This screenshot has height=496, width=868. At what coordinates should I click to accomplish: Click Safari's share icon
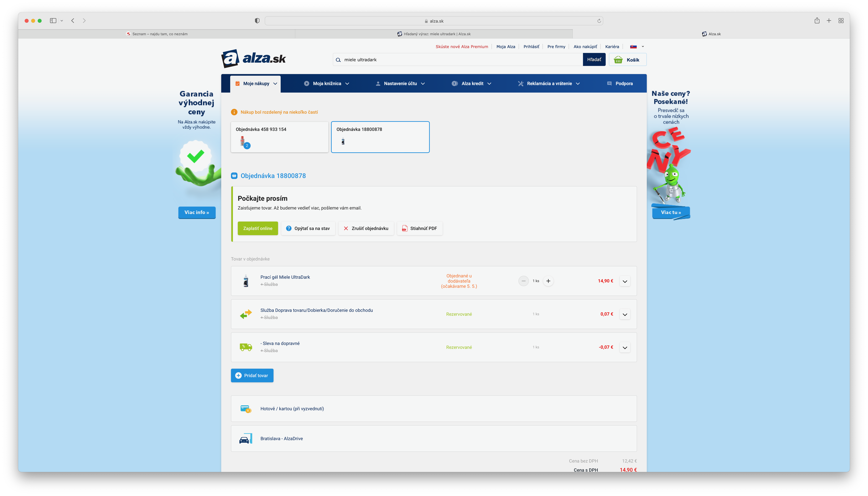pyautogui.click(x=817, y=21)
